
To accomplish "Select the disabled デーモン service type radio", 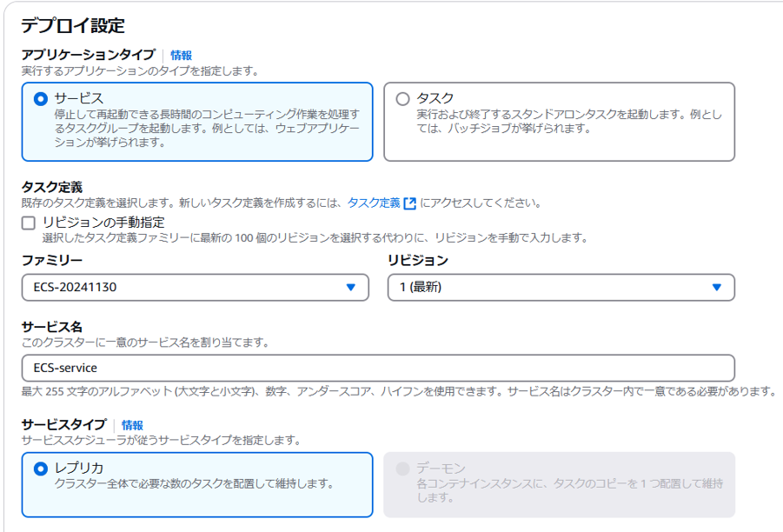I will pyautogui.click(x=402, y=469).
